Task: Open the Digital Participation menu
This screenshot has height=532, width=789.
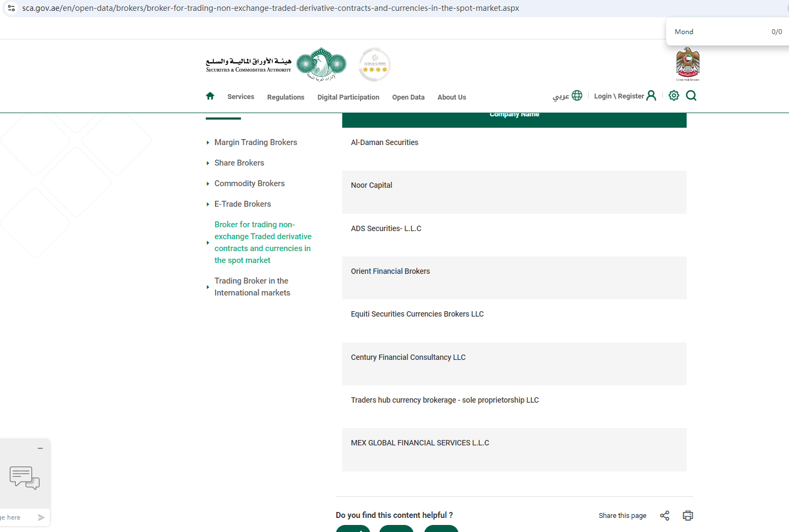Action: click(x=348, y=97)
